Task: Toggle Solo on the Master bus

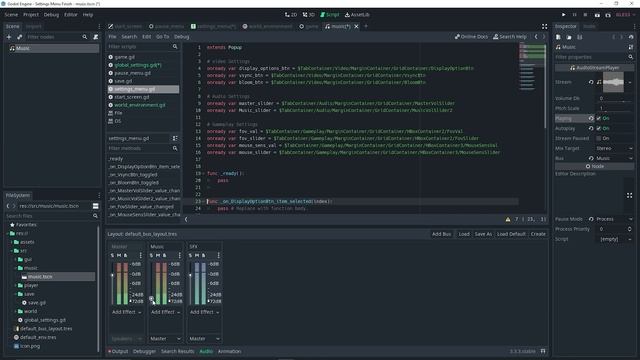Action: (x=112, y=256)
